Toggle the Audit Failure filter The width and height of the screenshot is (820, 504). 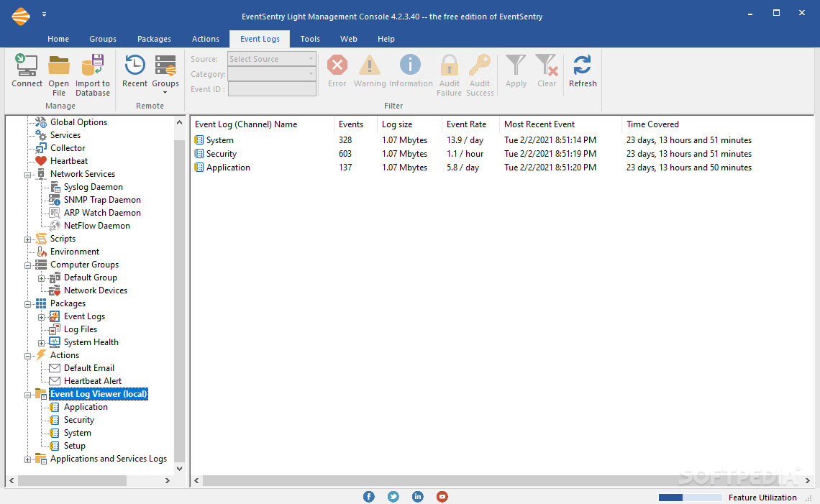click(450, 75)
